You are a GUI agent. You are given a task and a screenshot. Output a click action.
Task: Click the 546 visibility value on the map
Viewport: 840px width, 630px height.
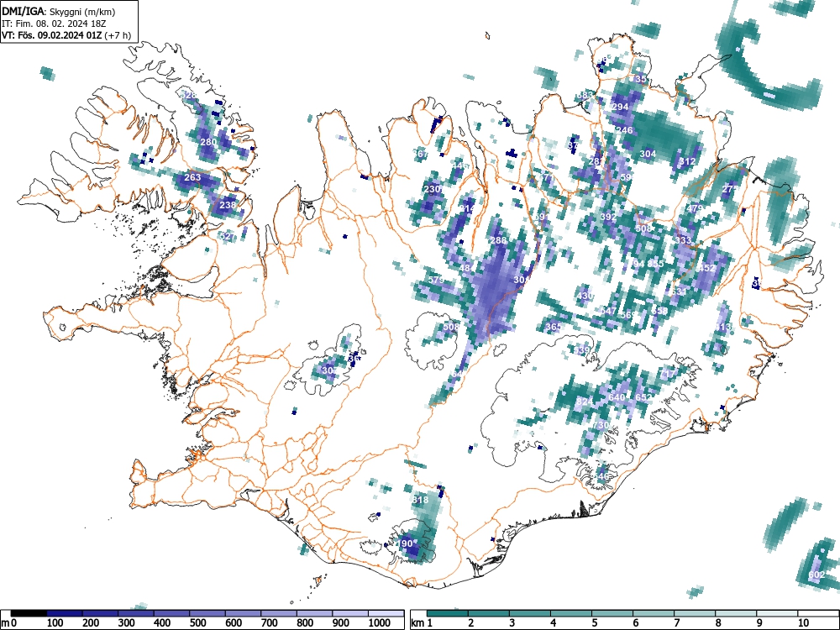(x=601, y=475)
